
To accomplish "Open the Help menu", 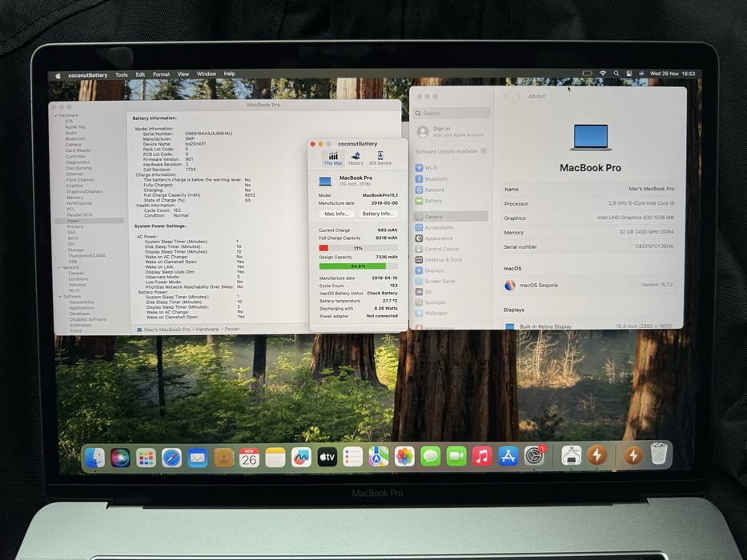I will (x=229, y=74).
